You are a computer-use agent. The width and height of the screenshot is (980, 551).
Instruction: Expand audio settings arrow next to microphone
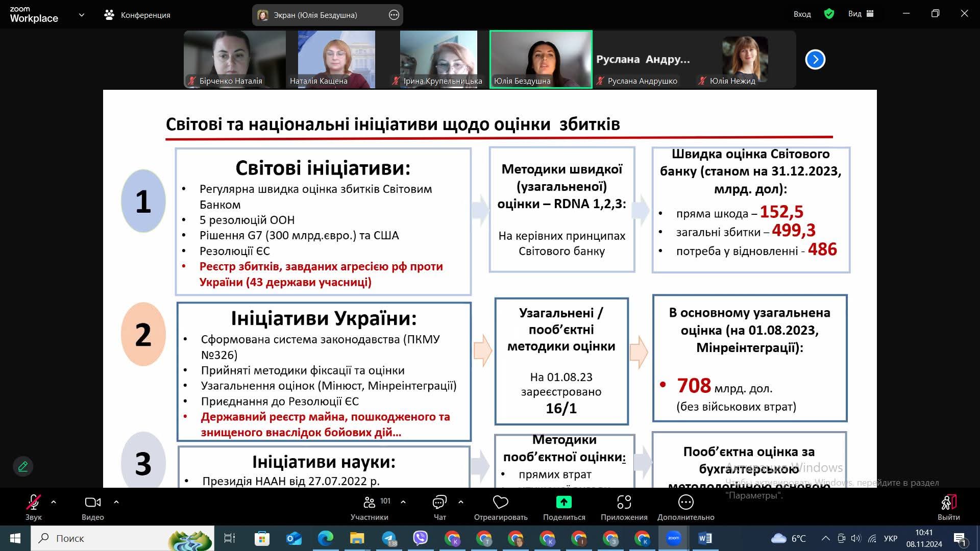[54, 502]
